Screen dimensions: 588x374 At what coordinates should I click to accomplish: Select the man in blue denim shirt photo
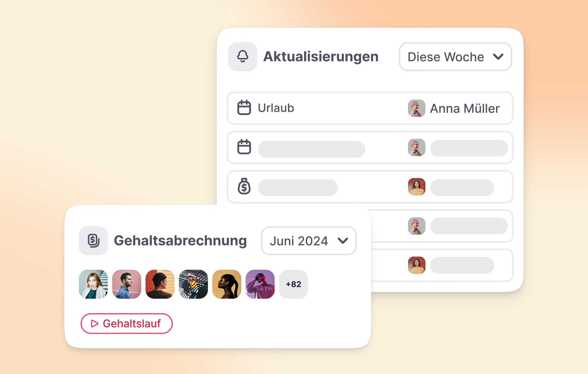pyautogui.click(x=127, y=284)
